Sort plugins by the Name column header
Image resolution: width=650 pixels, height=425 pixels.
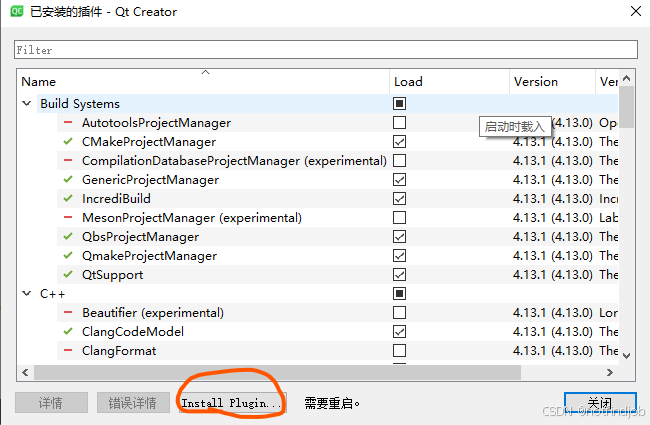point(203,82)
